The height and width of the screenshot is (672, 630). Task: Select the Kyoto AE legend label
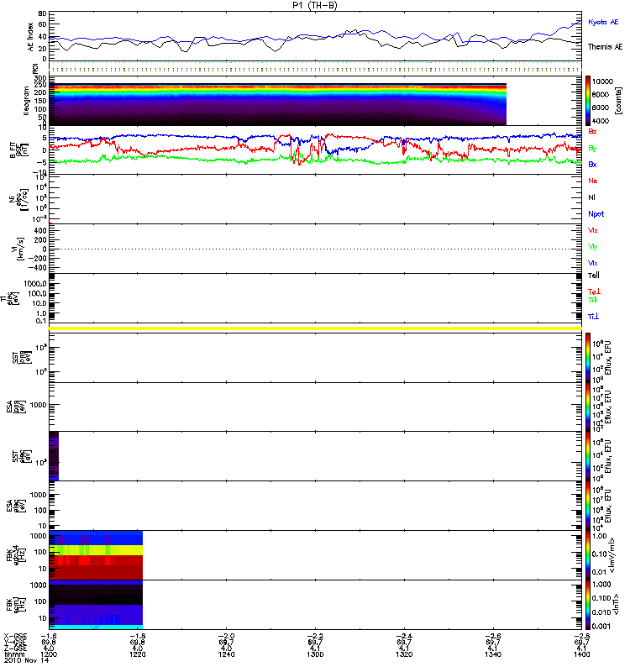tap(603, 22)
